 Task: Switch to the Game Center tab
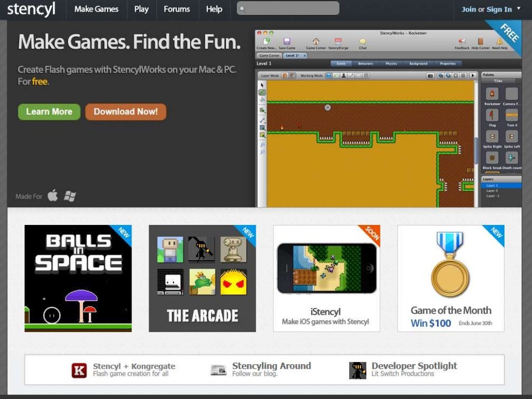coord(269,55)
